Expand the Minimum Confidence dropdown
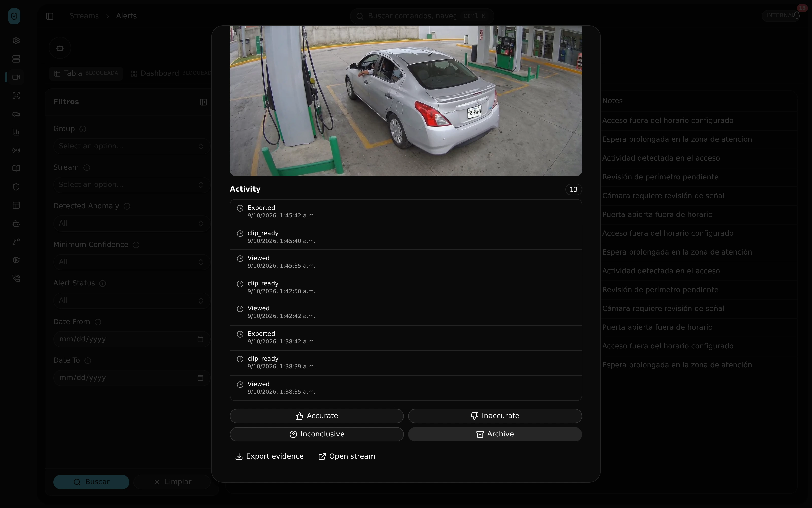Screen dimensions: 812x508 (132, 262)
